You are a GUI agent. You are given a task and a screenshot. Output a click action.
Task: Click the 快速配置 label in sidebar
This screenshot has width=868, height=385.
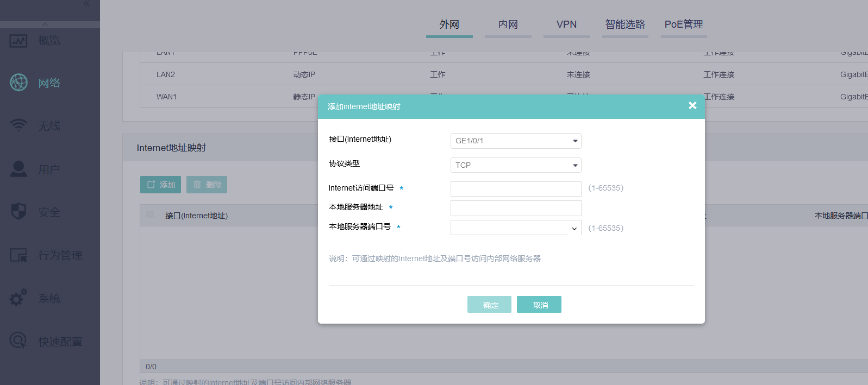click(60, 342)
